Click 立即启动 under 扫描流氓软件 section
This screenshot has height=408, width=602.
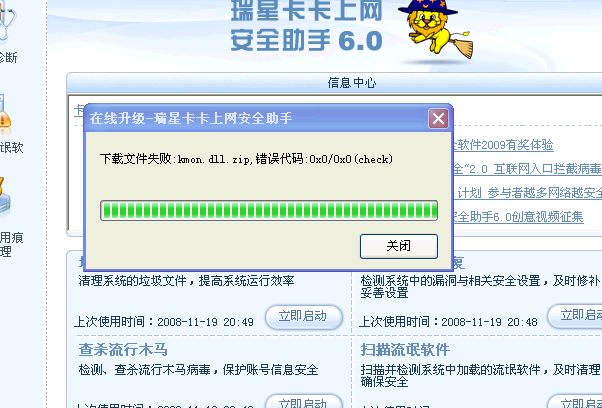pyautogui.click(x=575, y=401)
